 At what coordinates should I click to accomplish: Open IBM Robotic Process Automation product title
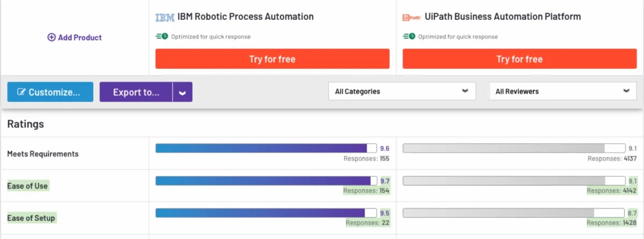(x=246, y=17)
